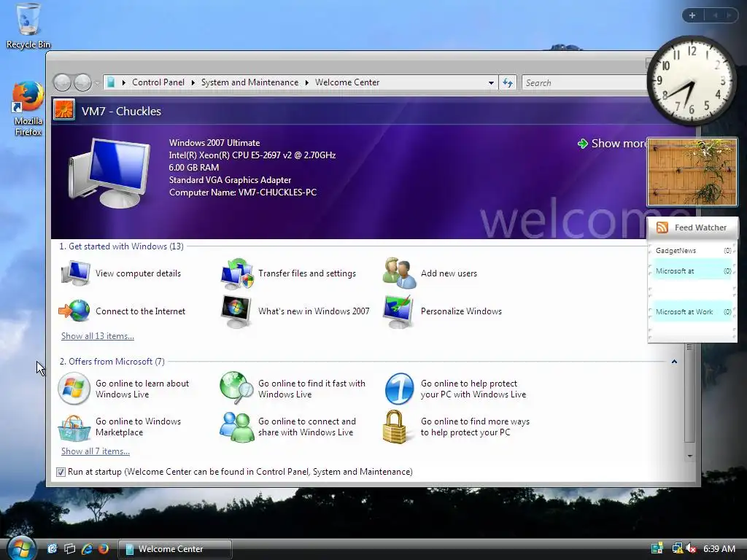Click the Add new users icon
The image size is (747, 560).
(399, 273)
